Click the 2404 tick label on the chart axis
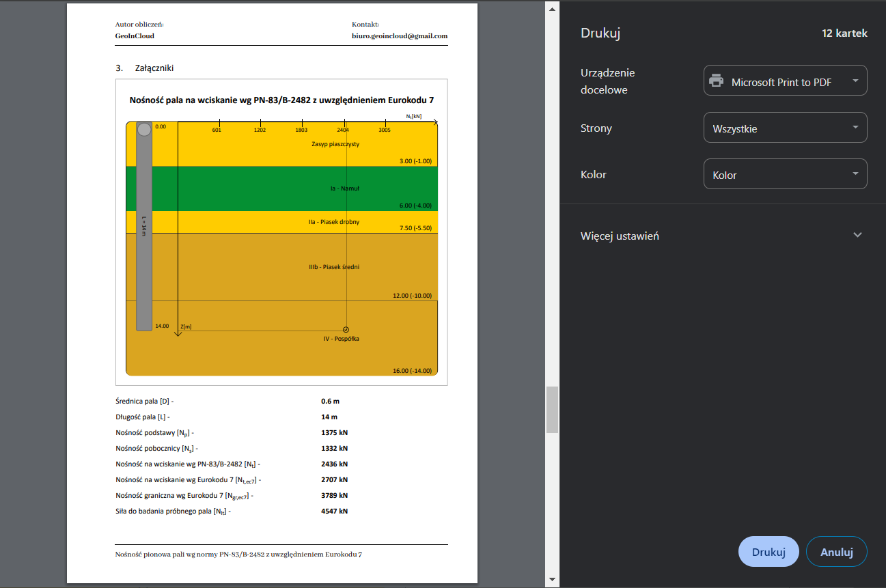 pyautogui.click(x=342, y=130)
